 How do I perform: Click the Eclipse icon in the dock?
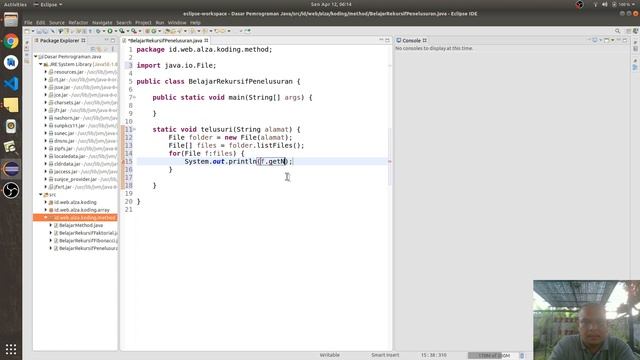coord(11,169)
